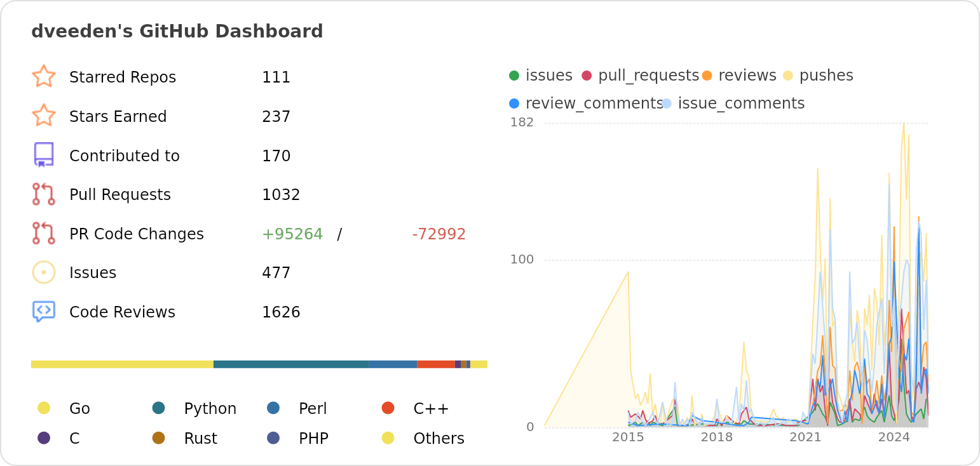
Task: Click the 182 y-axis label
Action: click(x=522, y=123)
